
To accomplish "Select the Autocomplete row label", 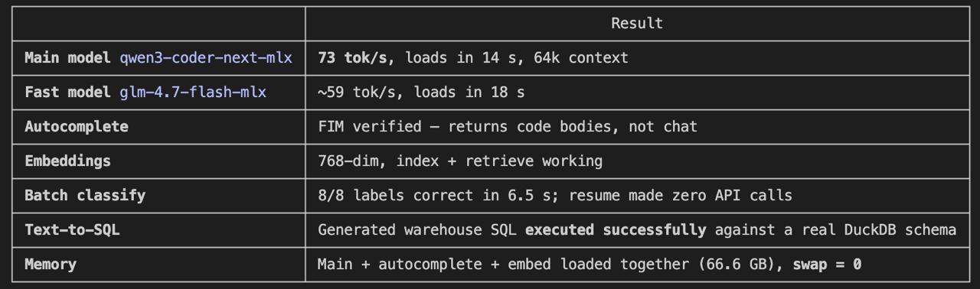I will (x=77, y=126).
